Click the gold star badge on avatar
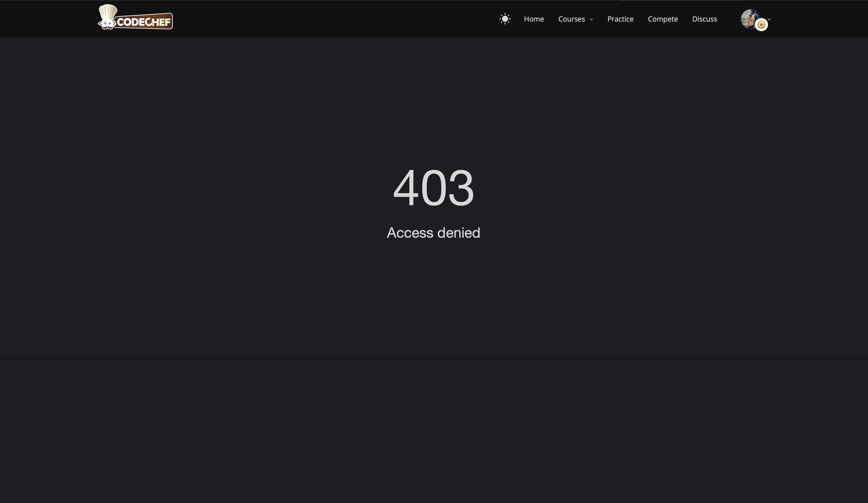The image size is (868, 503). pos(761,25)
